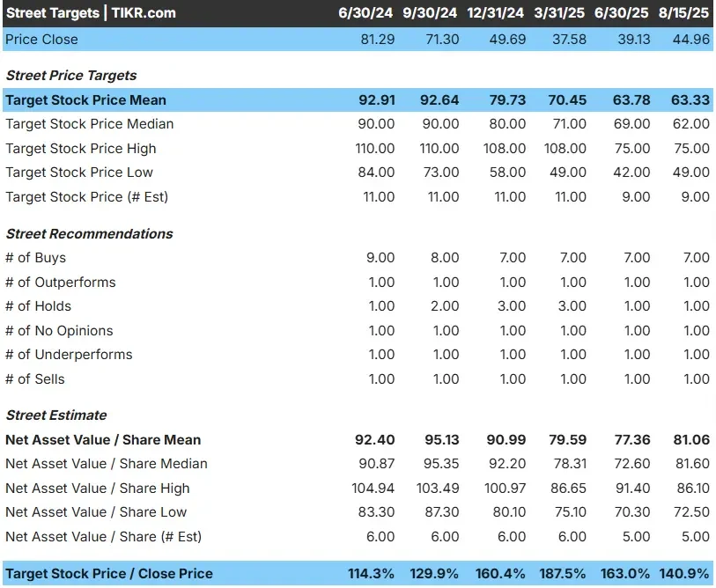This screenshot has width=716, height=588.
Task: Click the Price Close row label
Action: (41, 40)
